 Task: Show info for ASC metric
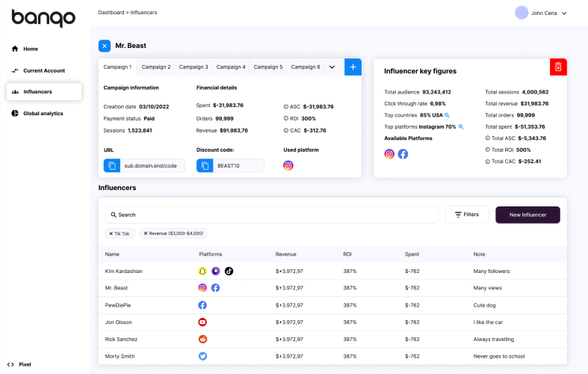click(285, 107)
